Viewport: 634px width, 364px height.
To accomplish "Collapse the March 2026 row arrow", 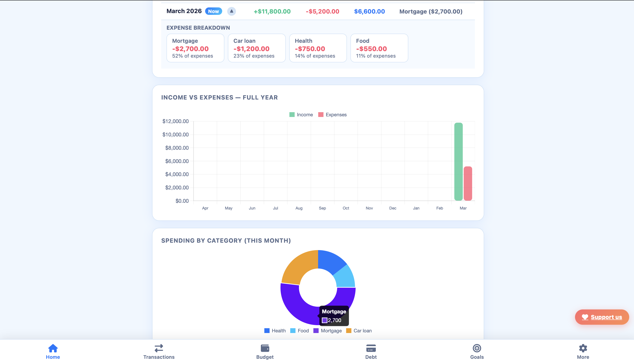I will click(x=231, y=11).
